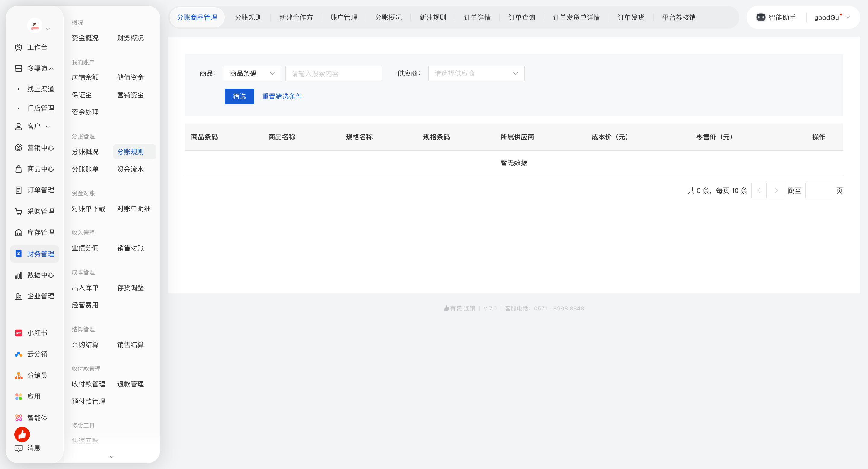Open 资金流水 submenu item
The width and height of the screenshot is (868, 469).
pyautogui.click(x=131, y=169)
